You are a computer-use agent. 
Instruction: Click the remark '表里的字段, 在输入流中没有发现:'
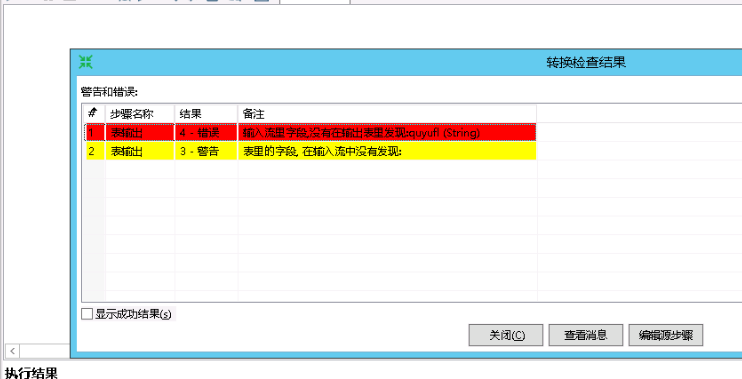coord(387,151)
